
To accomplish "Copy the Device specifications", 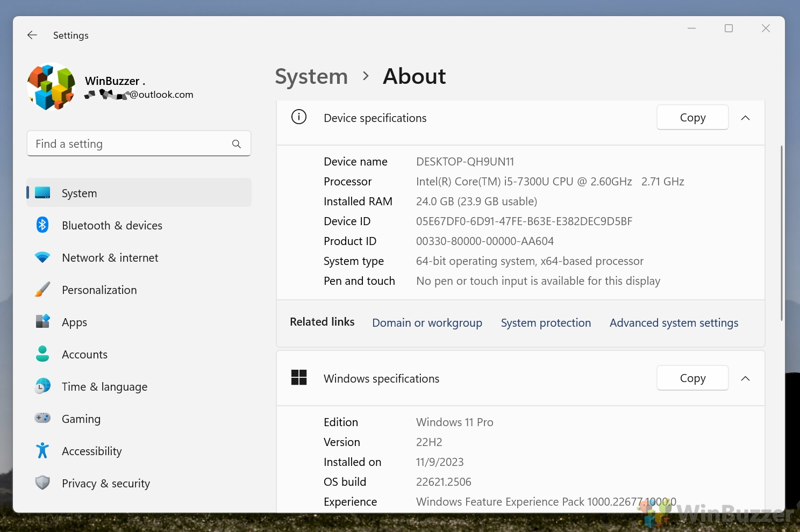I will pyautogui.click(x=692, y=117).
